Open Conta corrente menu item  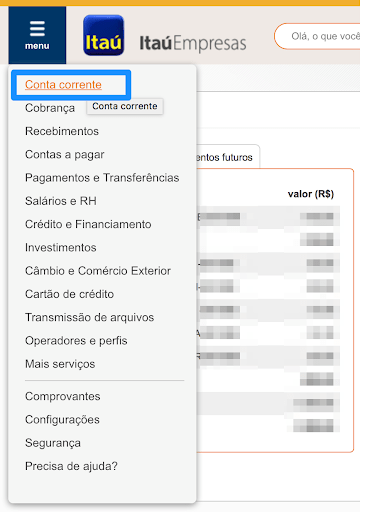point(63,85)
